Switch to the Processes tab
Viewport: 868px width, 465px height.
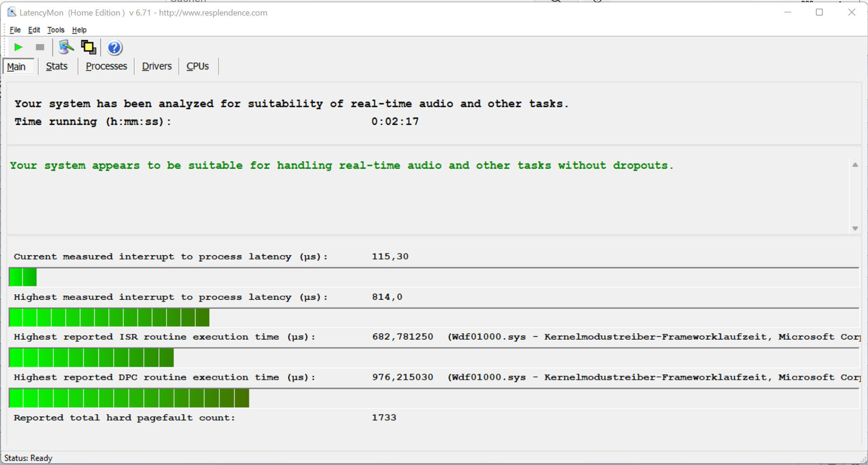[x=106, y=66]
